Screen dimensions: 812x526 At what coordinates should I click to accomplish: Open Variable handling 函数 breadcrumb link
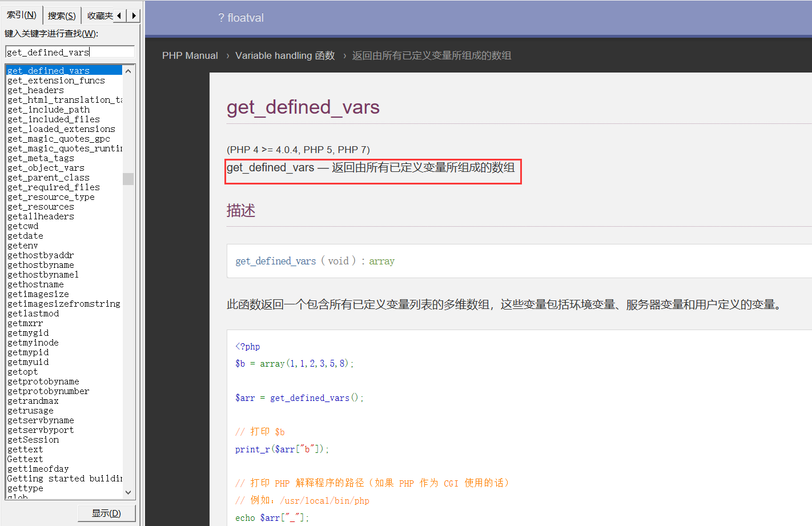[285, 55]
